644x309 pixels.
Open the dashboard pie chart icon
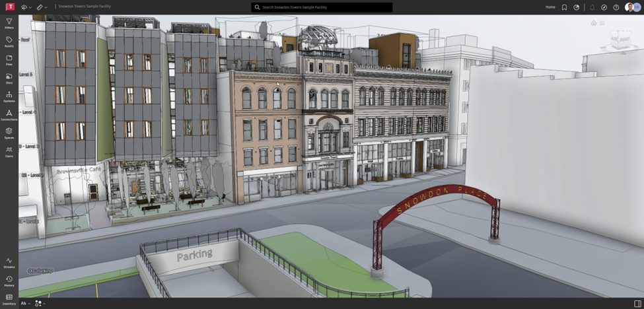[x=576, y=7]
